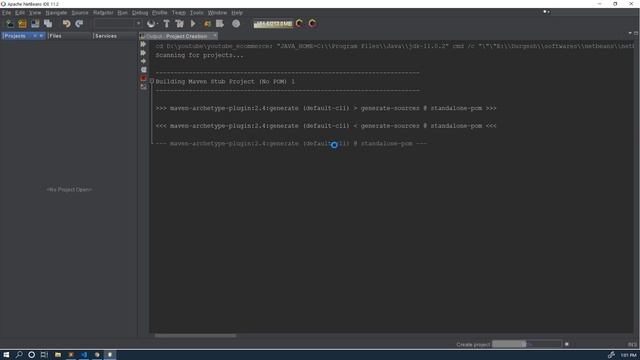640x360 pixels.
Task: Click the New Project toolbar icon
Action: pyautogui.click(x=22, y=24)
